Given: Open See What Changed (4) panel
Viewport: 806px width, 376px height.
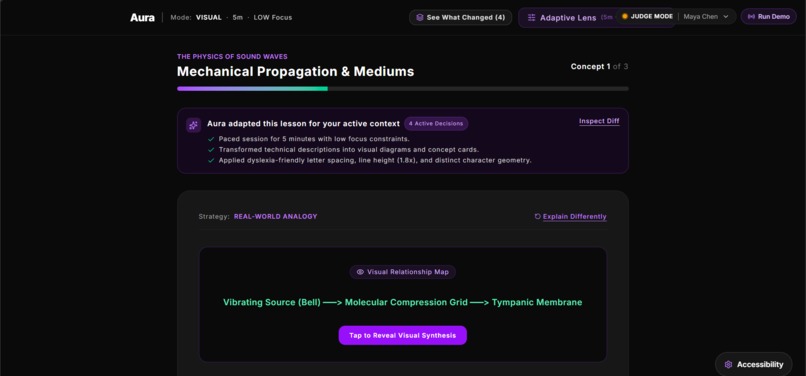Looking at the screenshot, I should point(461,17).
